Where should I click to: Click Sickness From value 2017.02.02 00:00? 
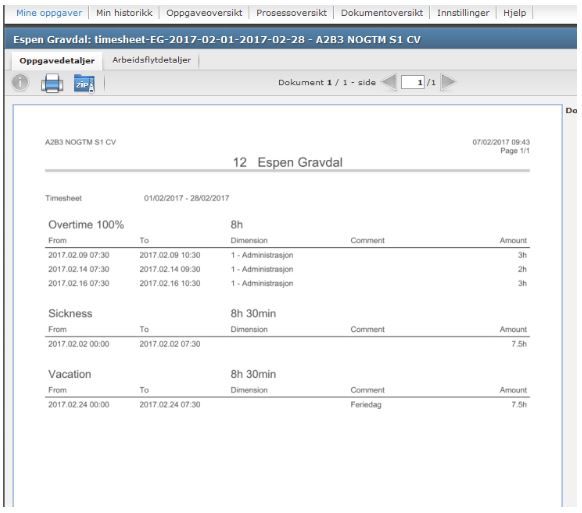click(x=79, y=344)
